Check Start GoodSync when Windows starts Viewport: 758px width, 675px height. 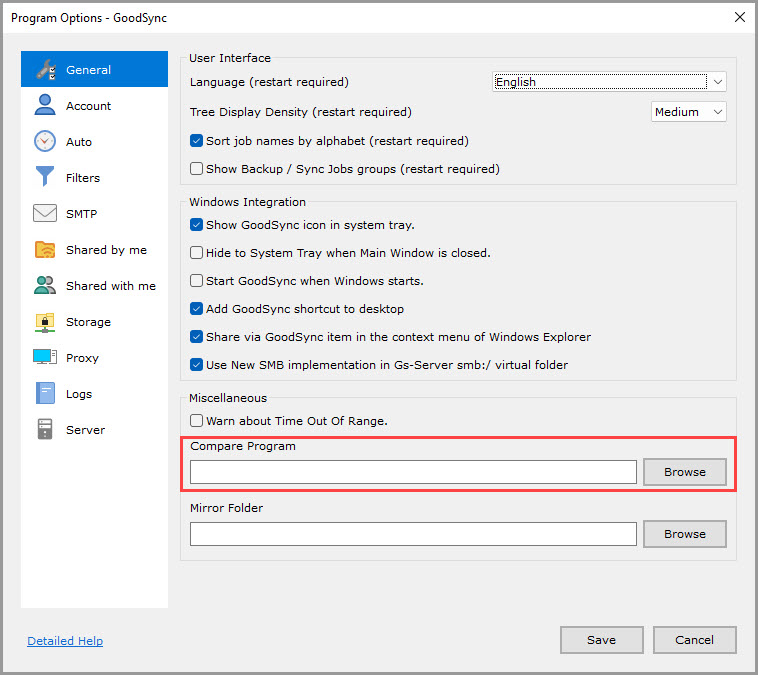(x=196, y=281)
